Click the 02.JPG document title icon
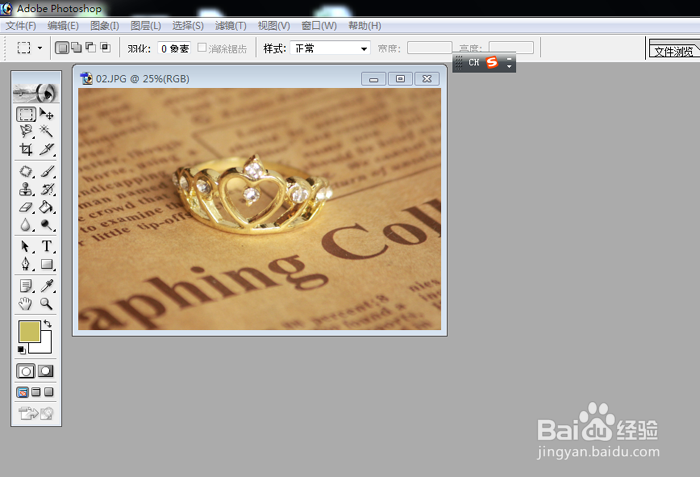 tap(86, 79)
